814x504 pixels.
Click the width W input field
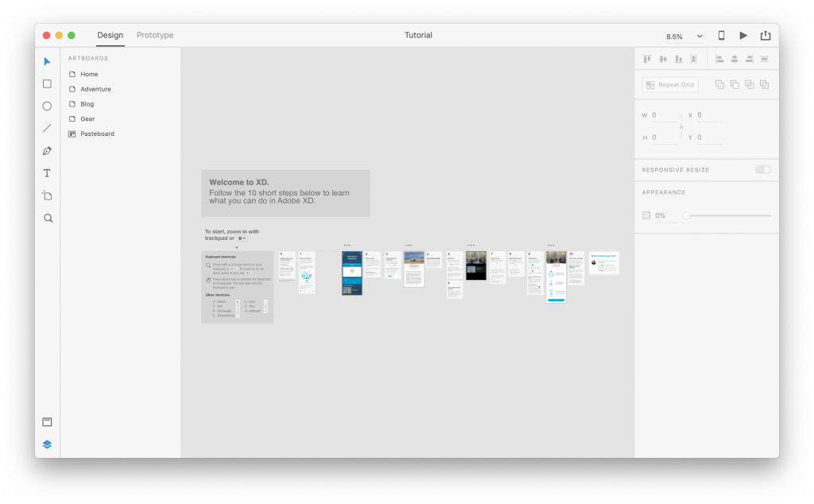tap(665, 115)
